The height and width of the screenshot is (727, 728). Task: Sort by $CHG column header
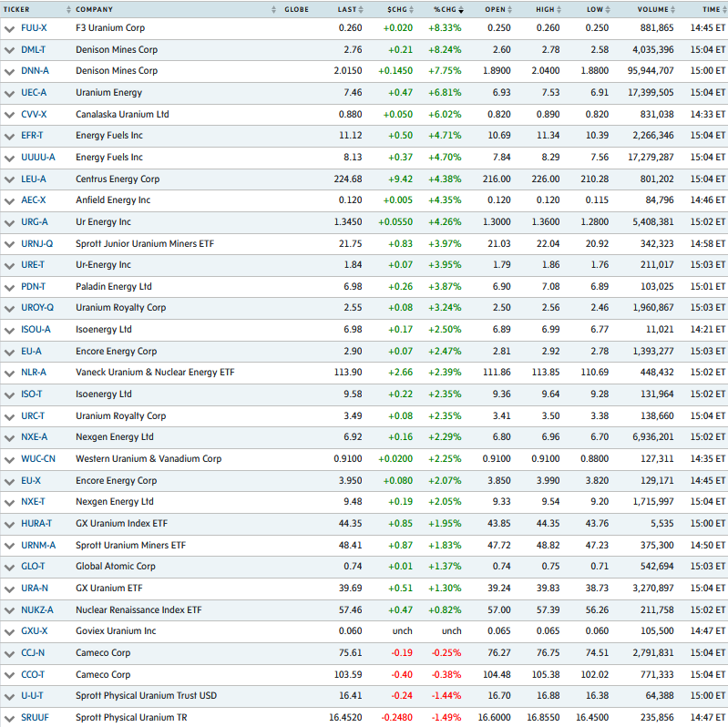(400, 9)
